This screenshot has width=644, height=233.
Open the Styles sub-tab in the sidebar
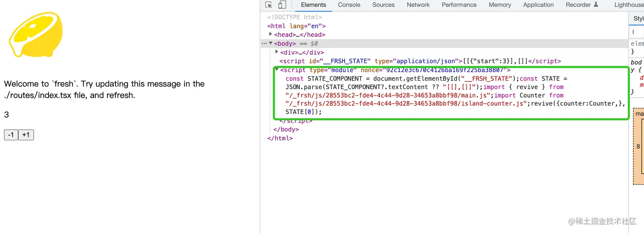click(638, 18)
